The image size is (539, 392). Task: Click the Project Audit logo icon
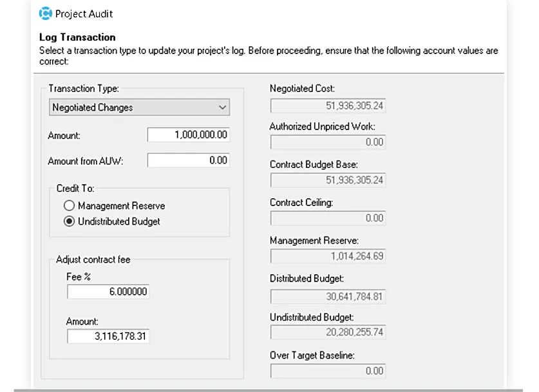coord(46,14)
